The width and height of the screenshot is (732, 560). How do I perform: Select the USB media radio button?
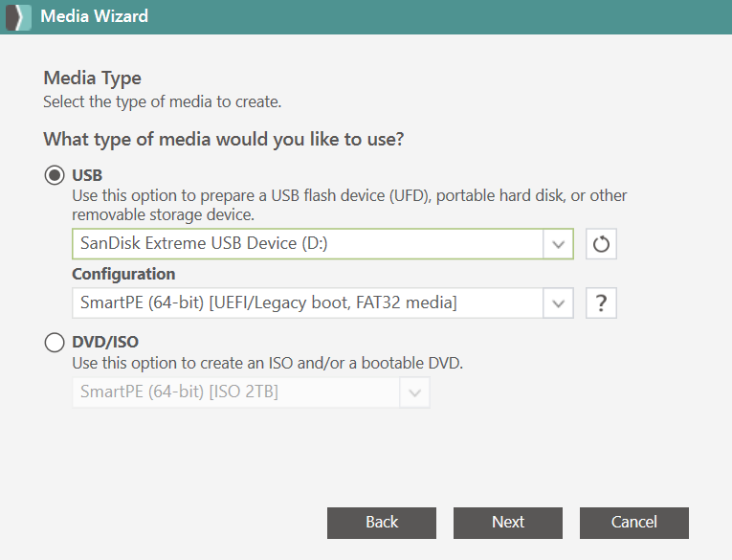pos(55,175)
